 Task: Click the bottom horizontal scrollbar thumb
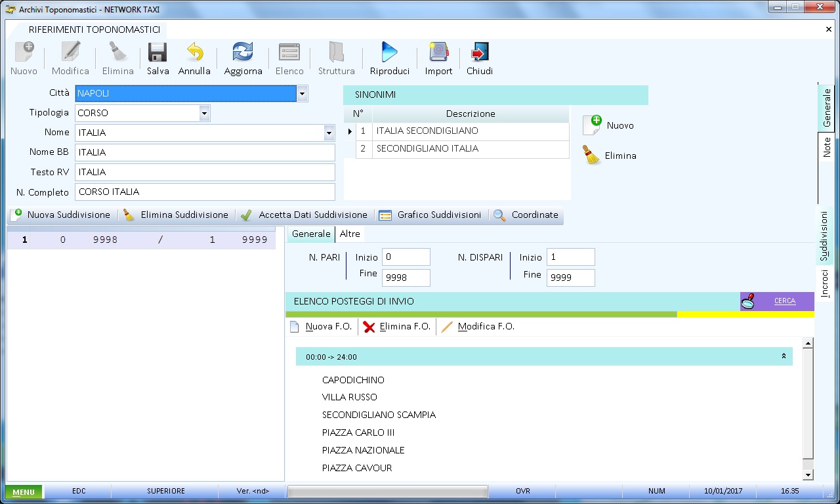coord(387,492)
